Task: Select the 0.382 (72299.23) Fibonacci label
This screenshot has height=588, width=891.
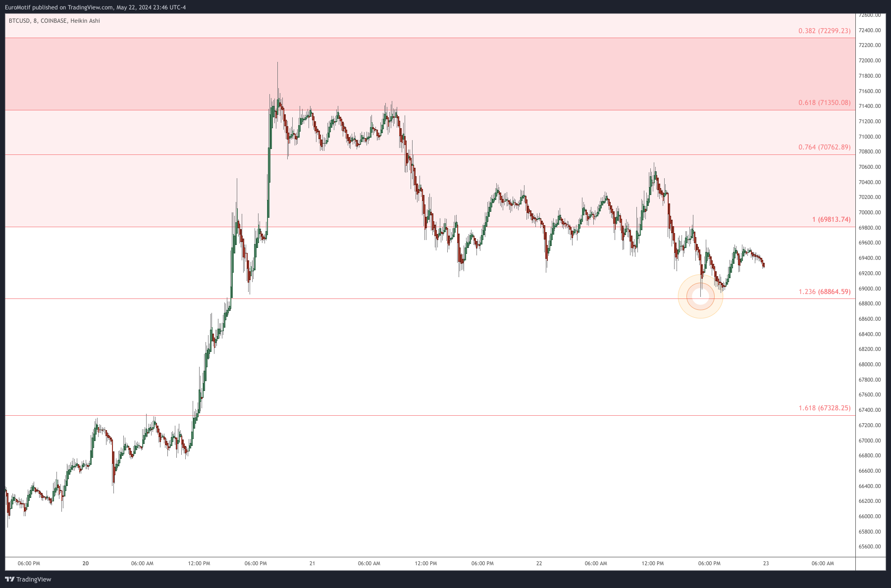Action: click(824, 31)
